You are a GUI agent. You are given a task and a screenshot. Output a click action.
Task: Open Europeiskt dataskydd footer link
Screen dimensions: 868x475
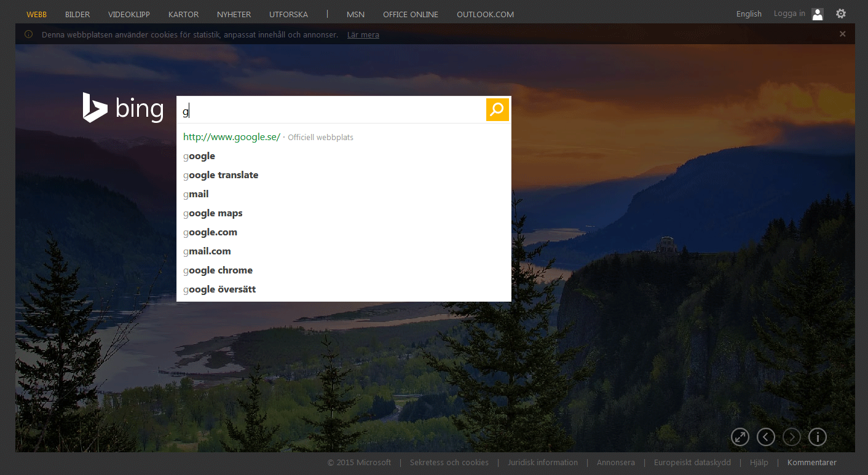click(x=692, y=463)
